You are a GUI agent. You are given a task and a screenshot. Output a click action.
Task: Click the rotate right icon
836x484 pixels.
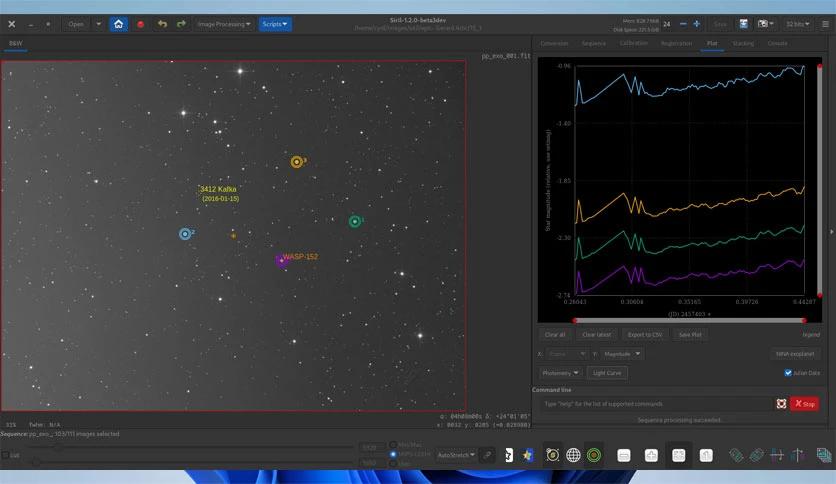757,455
